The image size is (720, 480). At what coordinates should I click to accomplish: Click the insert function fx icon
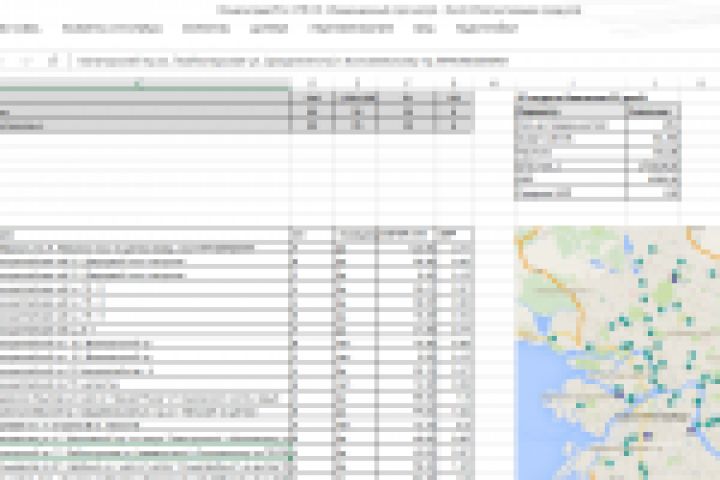[x=53, y=61]
